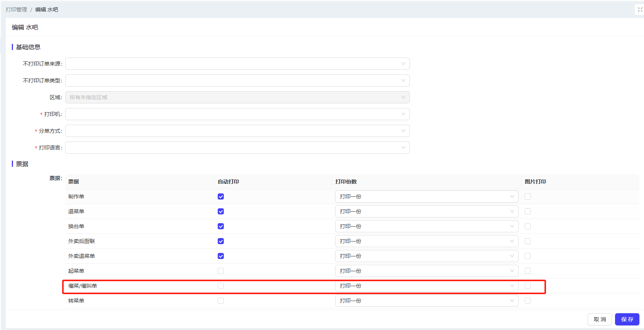Uncheck auto print for 外卖退菜单
Viewport: 644px width, 330px height.
pyautogui.click(x=221, y=256)
